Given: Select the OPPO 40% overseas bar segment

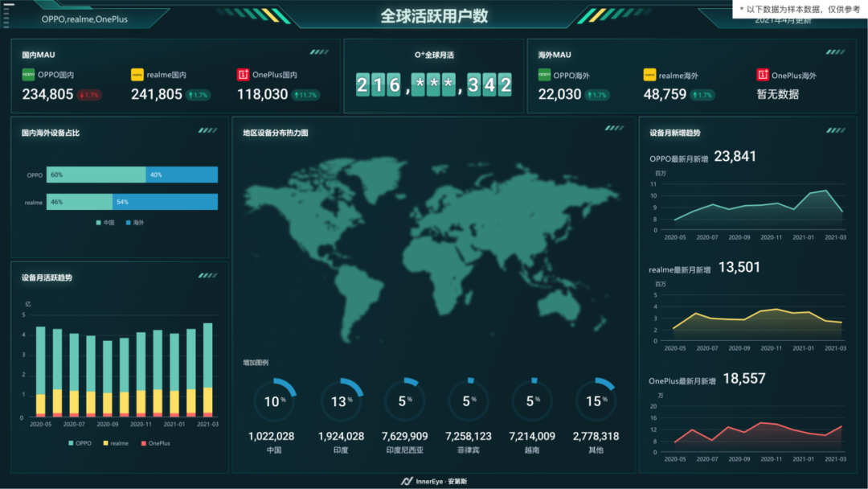Looking at the screenshot, I should tap(182, 175).
